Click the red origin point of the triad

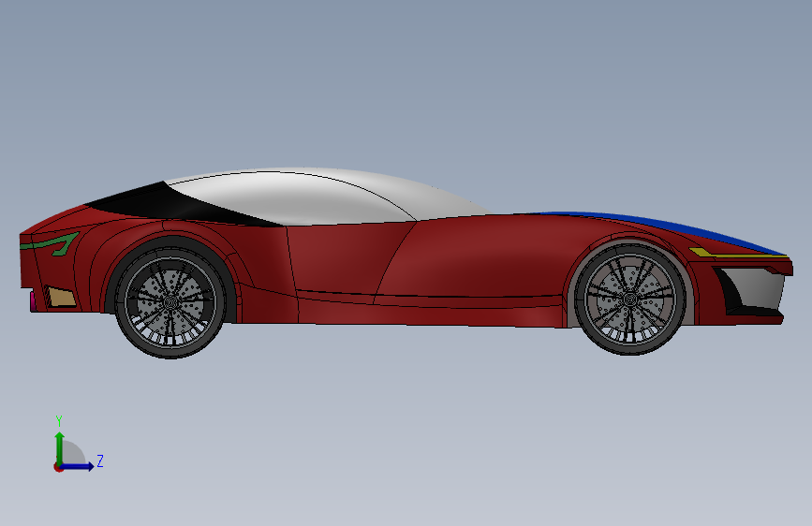tap(58, 467)
